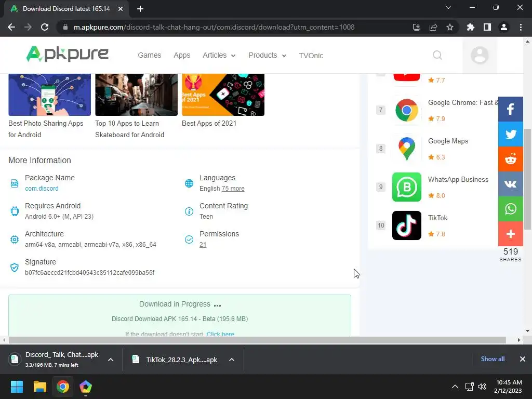Click the Chrome taskbar icon
Image resolution: width=532 pixels, height=399 pixels.
[63, 387]
